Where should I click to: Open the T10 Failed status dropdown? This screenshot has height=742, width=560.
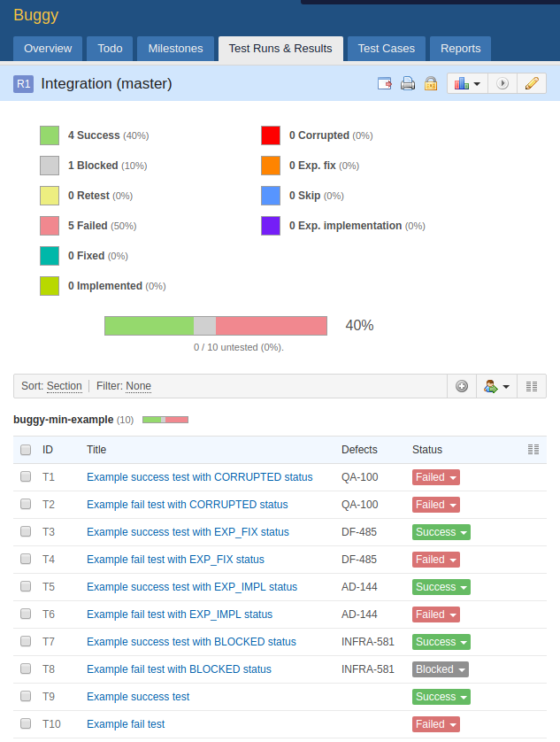coord(436,724)
